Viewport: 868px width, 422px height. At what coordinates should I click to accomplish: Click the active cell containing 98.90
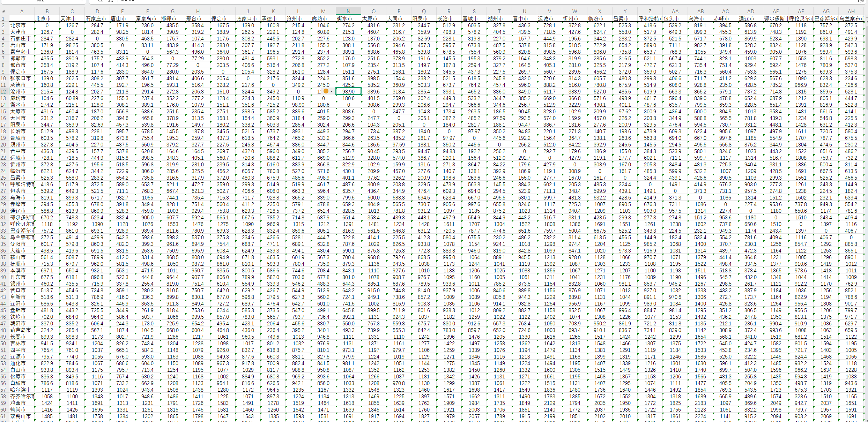point(348,91)
